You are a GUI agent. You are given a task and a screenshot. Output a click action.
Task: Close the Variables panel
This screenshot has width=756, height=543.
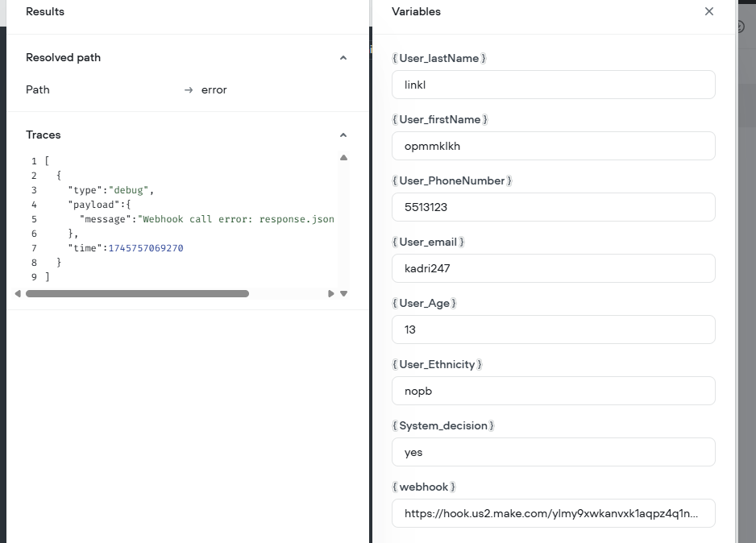click(708, 11)
